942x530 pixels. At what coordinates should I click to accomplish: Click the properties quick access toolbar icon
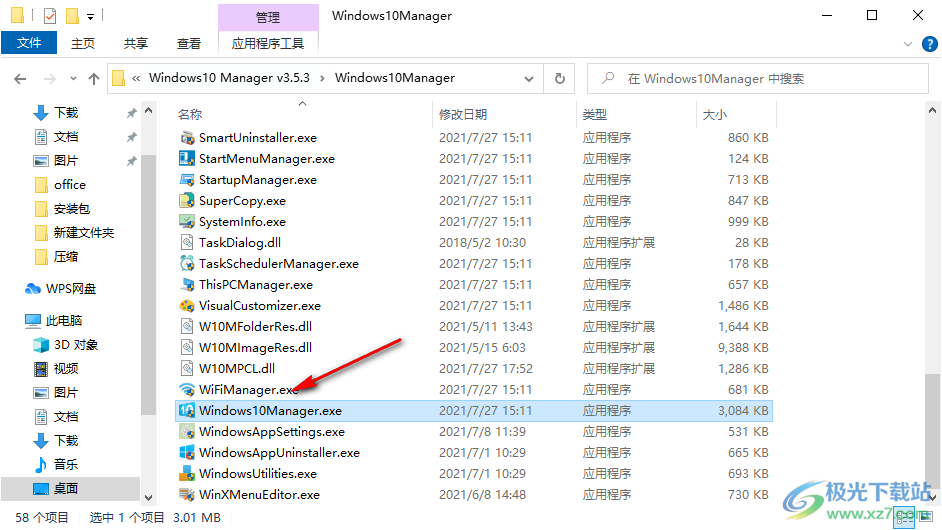tap(50, 16)
